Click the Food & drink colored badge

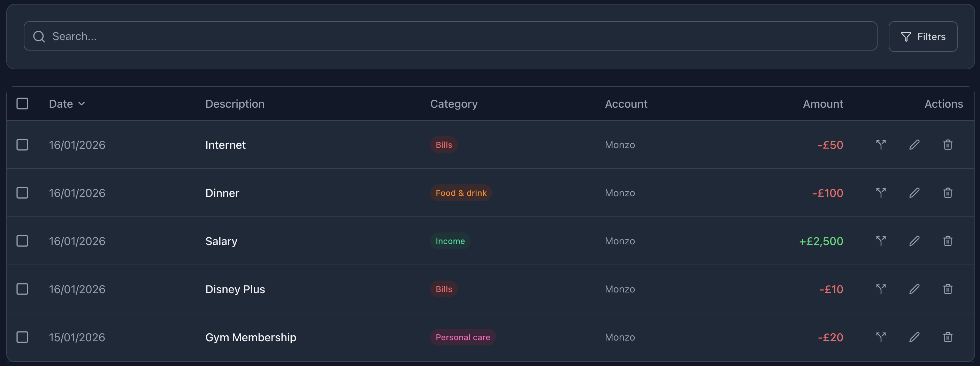(461, 193)
